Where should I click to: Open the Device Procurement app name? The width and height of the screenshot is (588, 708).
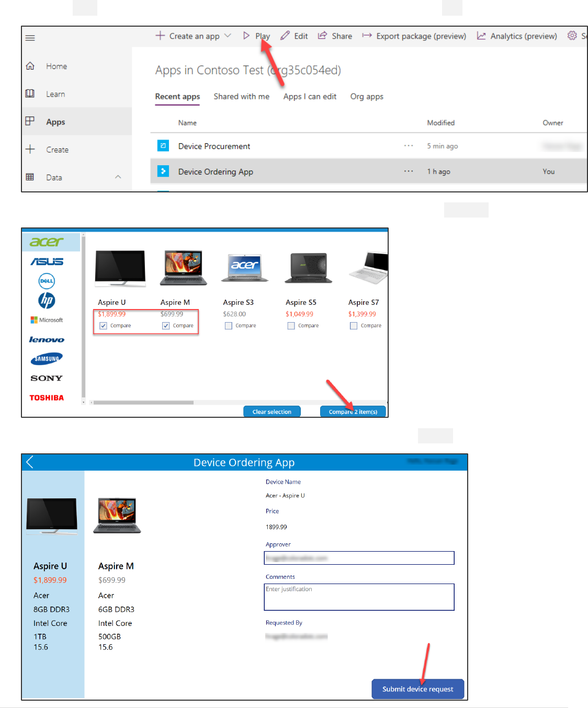(x=214, y=146)
